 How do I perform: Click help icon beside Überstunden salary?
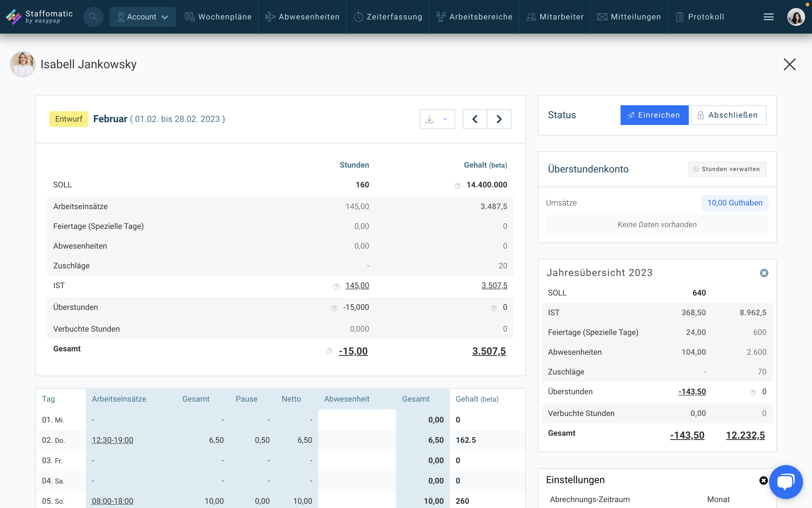494,308
